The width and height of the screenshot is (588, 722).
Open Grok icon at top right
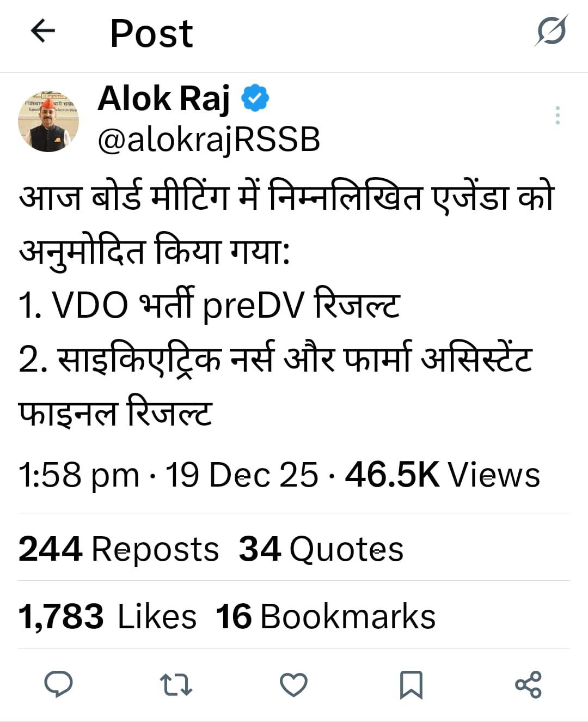tap(550, 31)
